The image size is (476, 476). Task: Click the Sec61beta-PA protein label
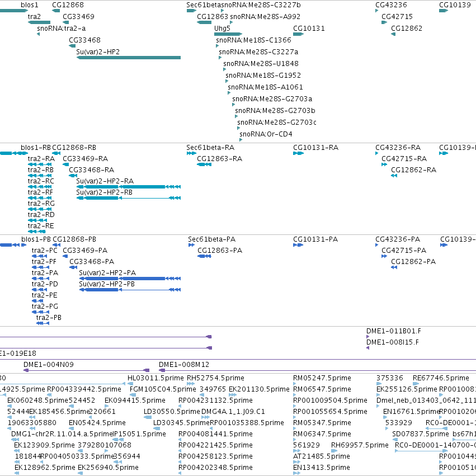[x=211, y=239]
